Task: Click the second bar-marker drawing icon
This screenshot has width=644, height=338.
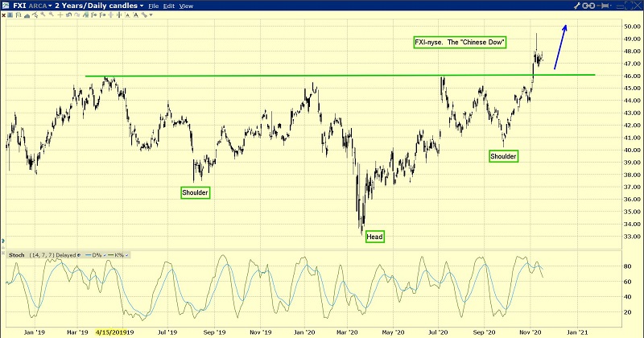Action: 103,15
